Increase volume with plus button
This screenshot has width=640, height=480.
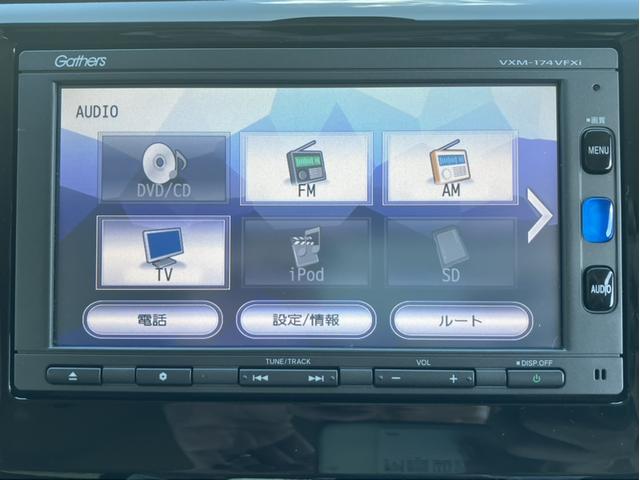[453, 378]
